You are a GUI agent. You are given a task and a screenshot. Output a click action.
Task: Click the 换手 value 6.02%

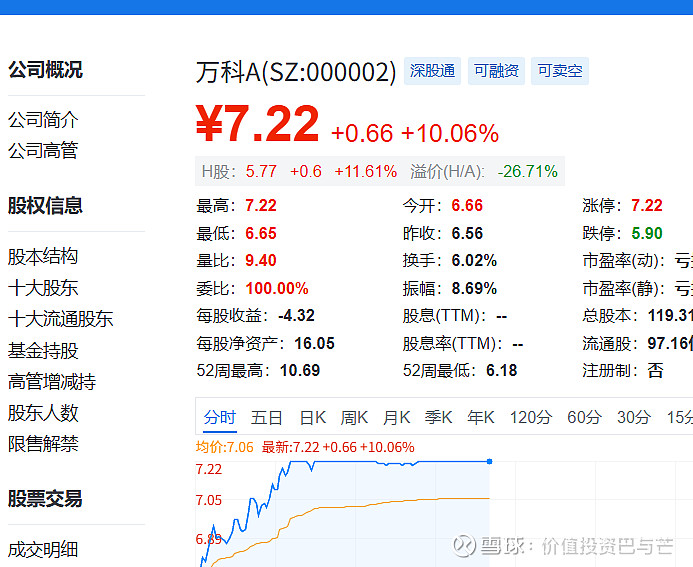pyautogui.click(x=474, y=261)
